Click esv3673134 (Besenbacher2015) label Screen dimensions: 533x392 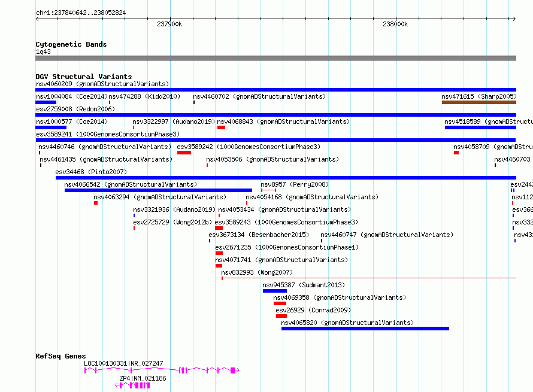click(259, 235)
